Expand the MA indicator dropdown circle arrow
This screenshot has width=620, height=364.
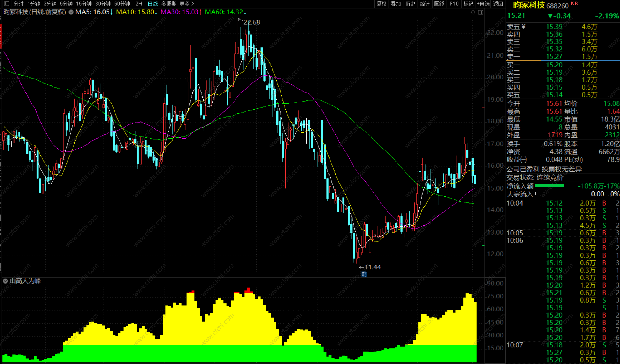pyautogui.click(x=71, y=12)
